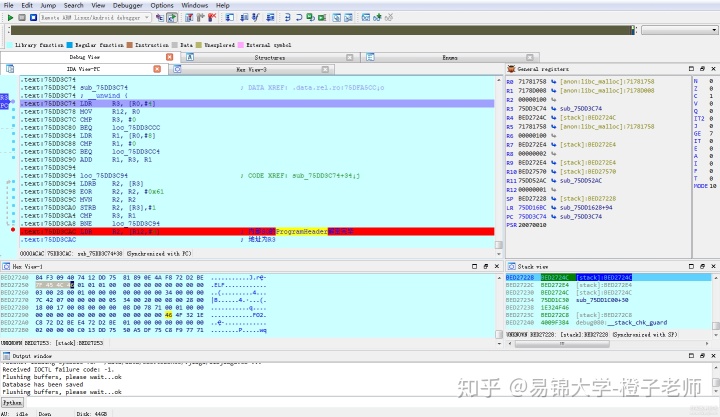This screenshot has width=720, height=417.
Task: Select the red breakpoint line at 75DD3CA8
Action: [257, 231]
